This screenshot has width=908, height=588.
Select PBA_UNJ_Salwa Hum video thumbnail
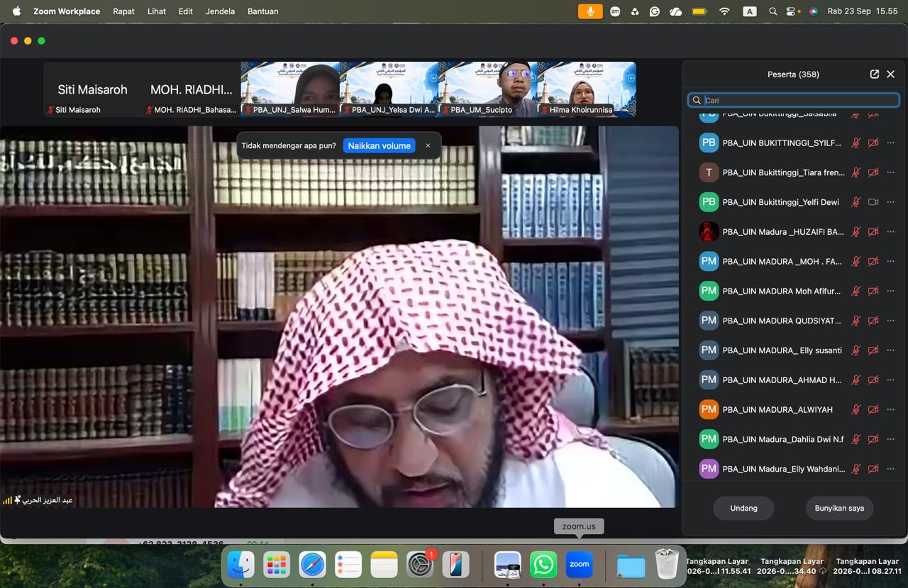(x=290, y=89)
